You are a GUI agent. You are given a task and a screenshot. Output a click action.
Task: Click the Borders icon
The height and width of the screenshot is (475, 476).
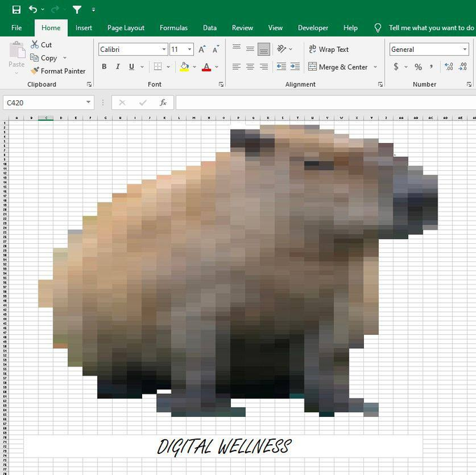pos(157,67)
